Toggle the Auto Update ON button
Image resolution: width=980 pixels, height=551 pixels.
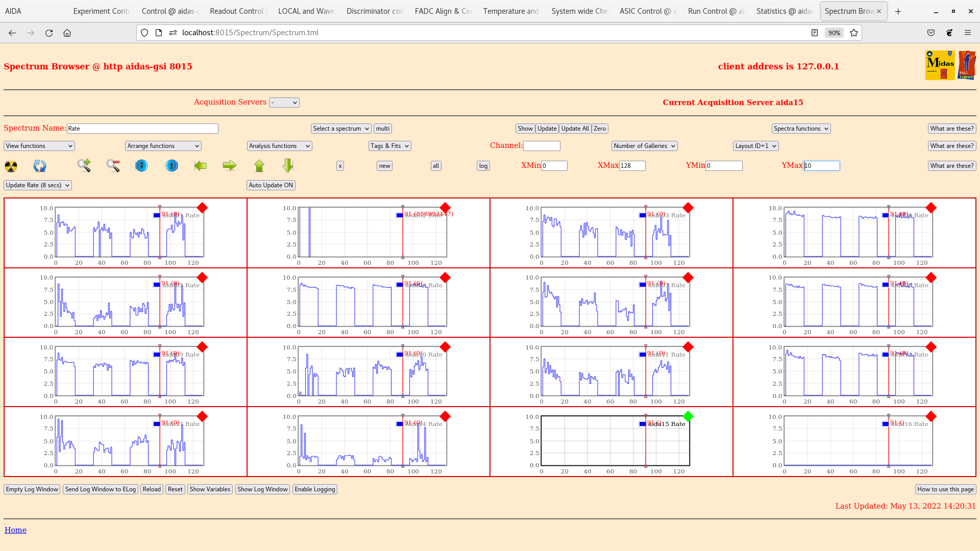[x=271, y=185]
